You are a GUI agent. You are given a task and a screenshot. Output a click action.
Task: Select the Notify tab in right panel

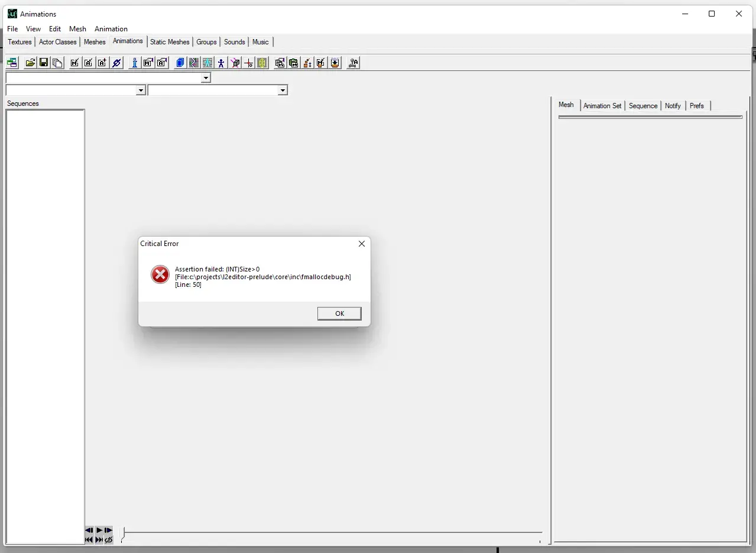(673, 106)
